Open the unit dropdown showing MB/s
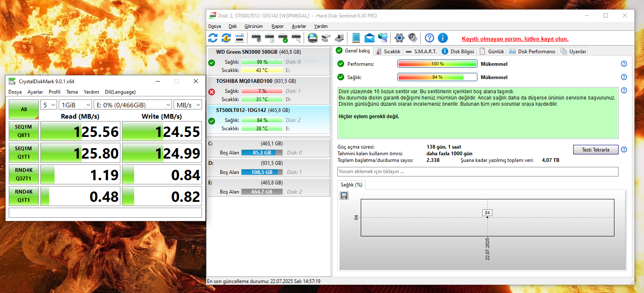 click(188, 105)
